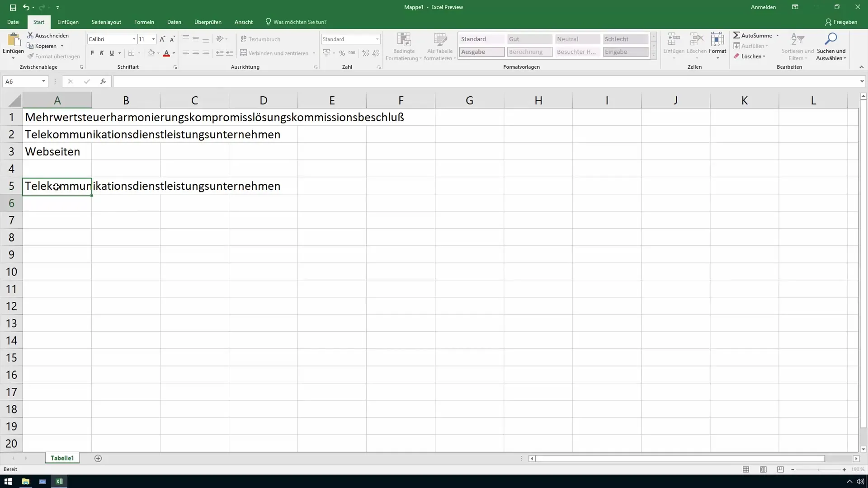Open Format cells menu icon

(717, 39)
